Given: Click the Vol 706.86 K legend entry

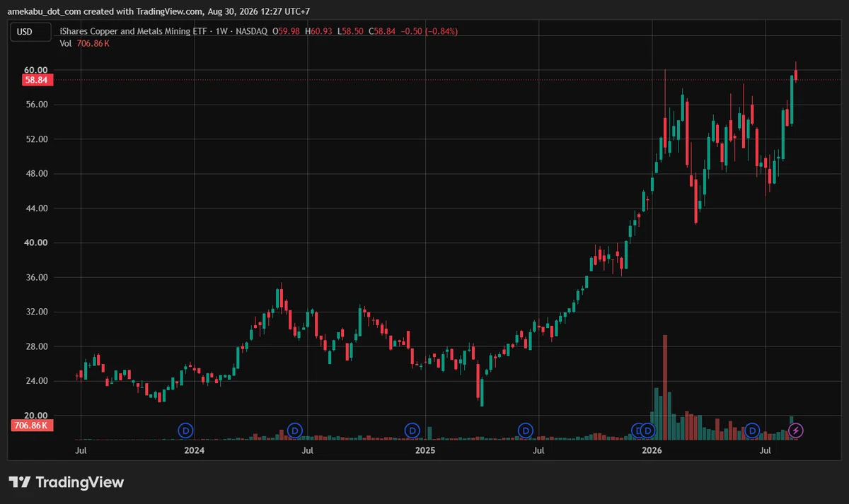Looking at the screenshot, I should tap(84, 44).
